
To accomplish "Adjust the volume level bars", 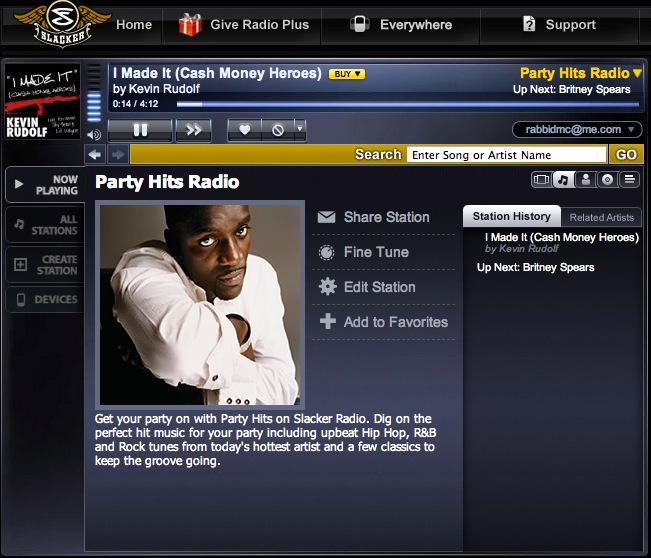I will 94,94.
